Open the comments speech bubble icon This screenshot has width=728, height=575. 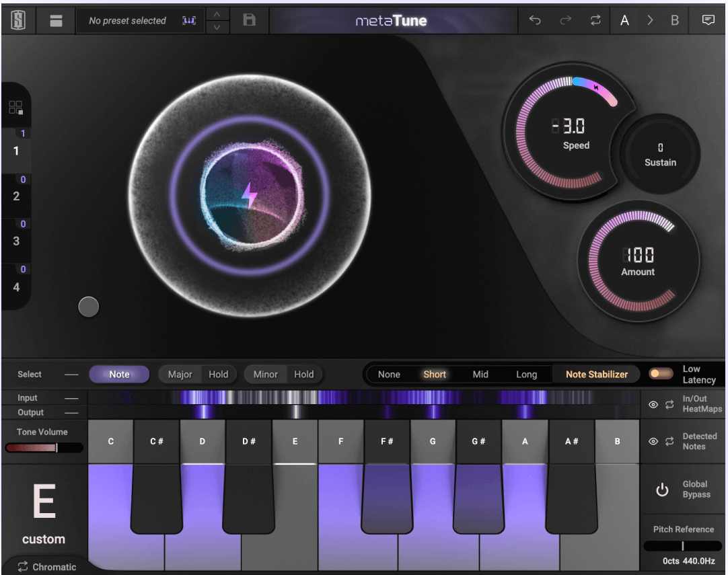point(708,20)
